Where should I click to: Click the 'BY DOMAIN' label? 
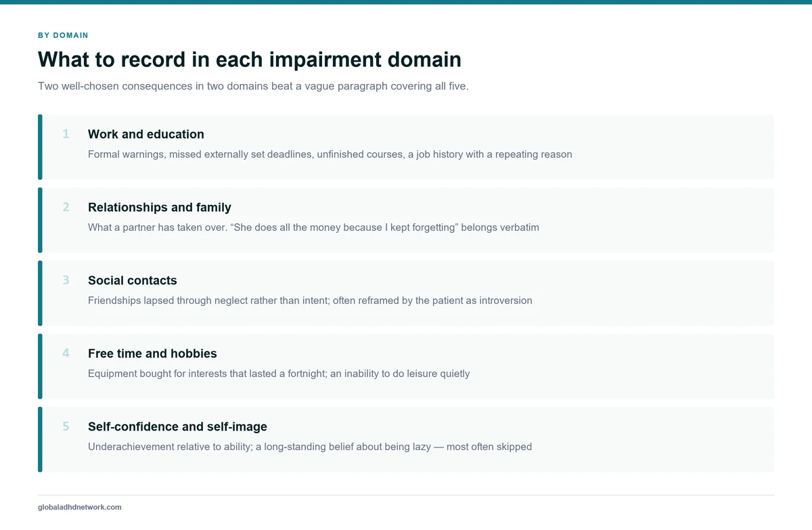63,35
